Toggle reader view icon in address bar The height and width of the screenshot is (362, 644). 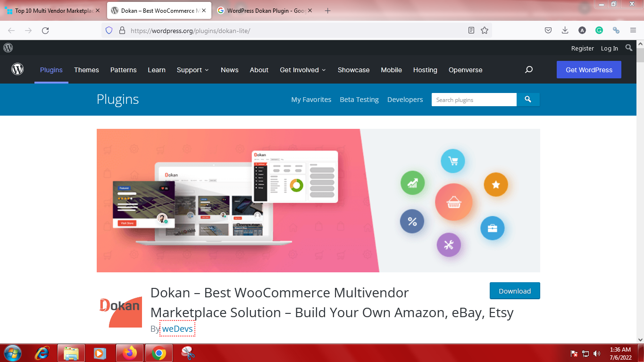[x=471, y=30]
